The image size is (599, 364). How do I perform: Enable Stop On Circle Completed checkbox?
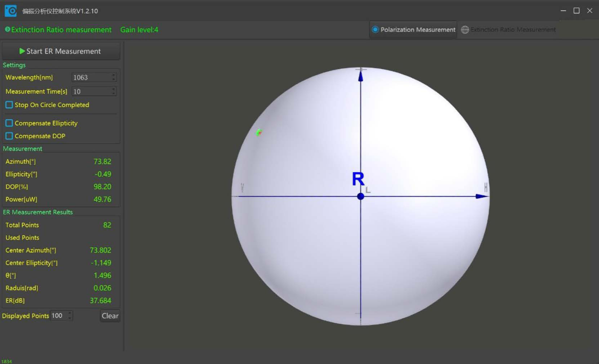[x=9, y=105]
